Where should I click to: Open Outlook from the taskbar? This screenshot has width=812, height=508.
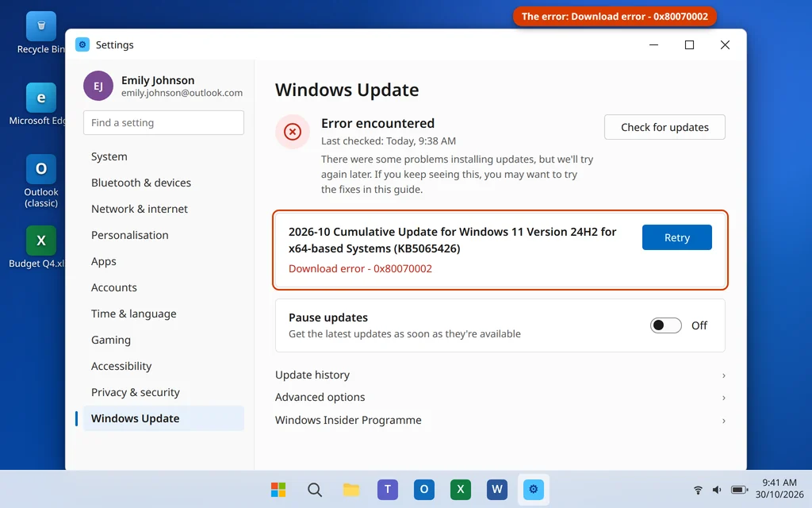click(x=424, y=489)
